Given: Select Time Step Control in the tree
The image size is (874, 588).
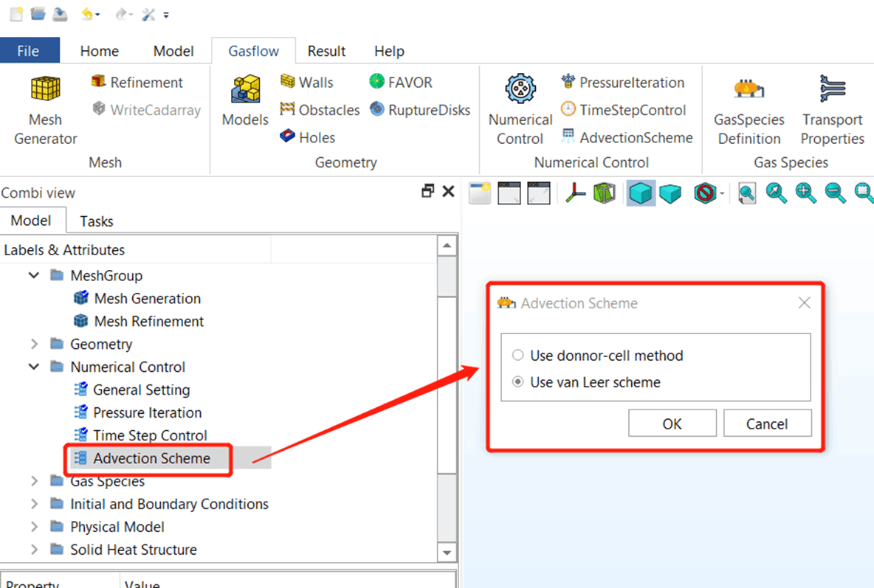Looking at the screenshot, I should (x=140, y=435).
